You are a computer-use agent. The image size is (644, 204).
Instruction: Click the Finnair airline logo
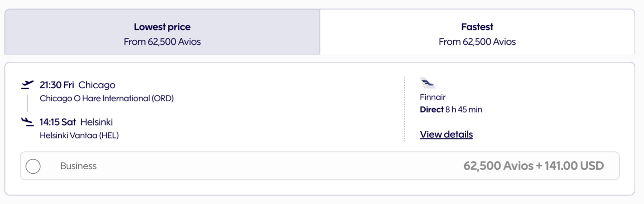point(428,83)
